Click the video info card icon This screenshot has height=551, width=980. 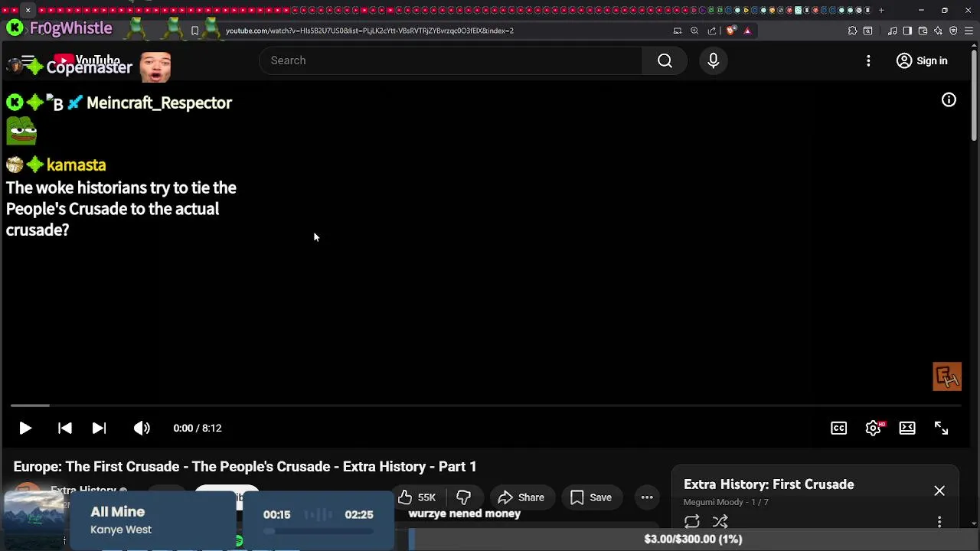(949, 100)
